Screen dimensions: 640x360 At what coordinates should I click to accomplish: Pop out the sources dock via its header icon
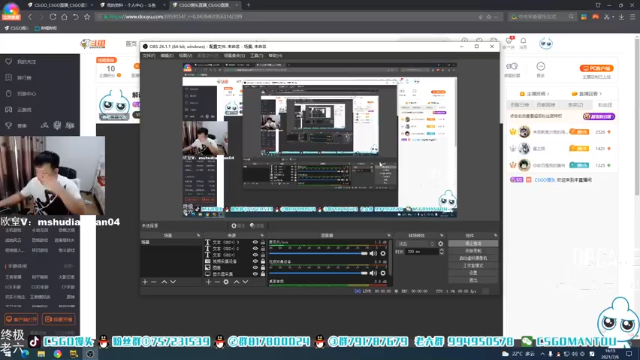click(262, 236)
